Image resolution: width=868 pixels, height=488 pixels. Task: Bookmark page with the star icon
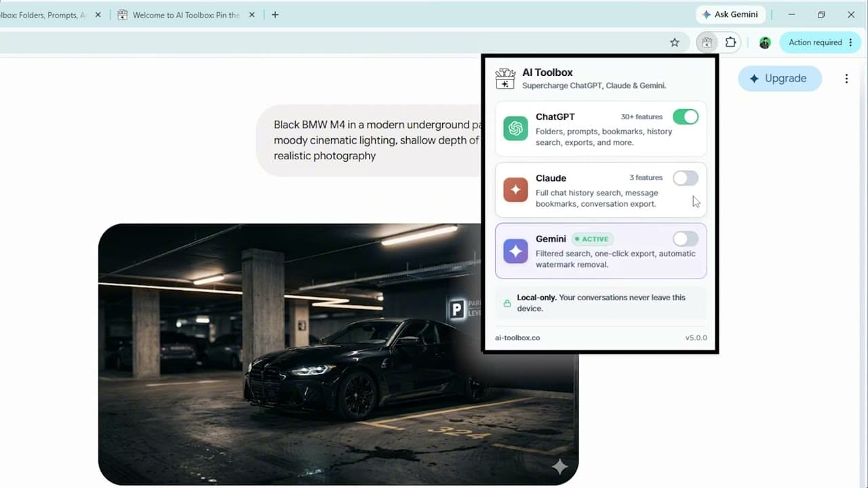point(674,42)
